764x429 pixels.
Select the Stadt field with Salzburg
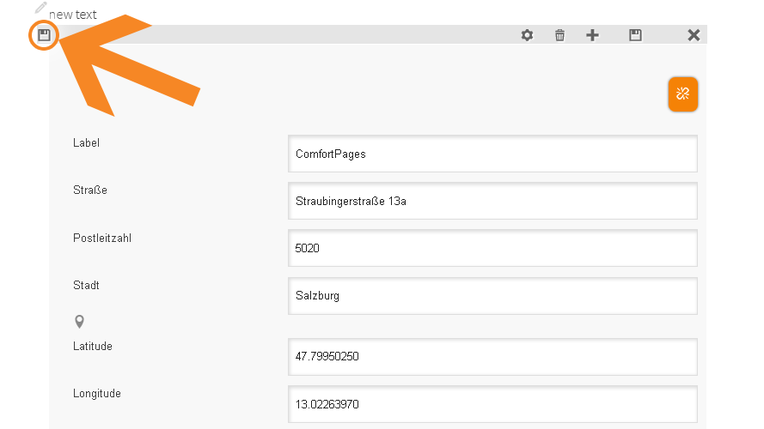coord(492,296)
